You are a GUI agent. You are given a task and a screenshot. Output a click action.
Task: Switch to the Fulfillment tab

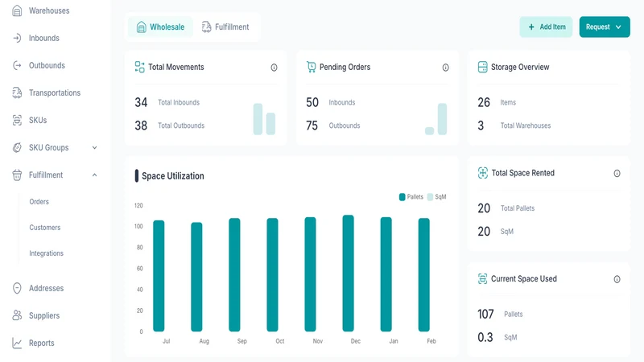[x=225, y=27]
